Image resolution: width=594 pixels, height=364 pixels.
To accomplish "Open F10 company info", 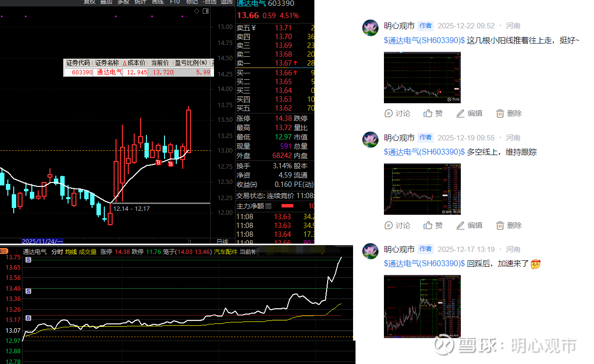I will coord(175,2).
